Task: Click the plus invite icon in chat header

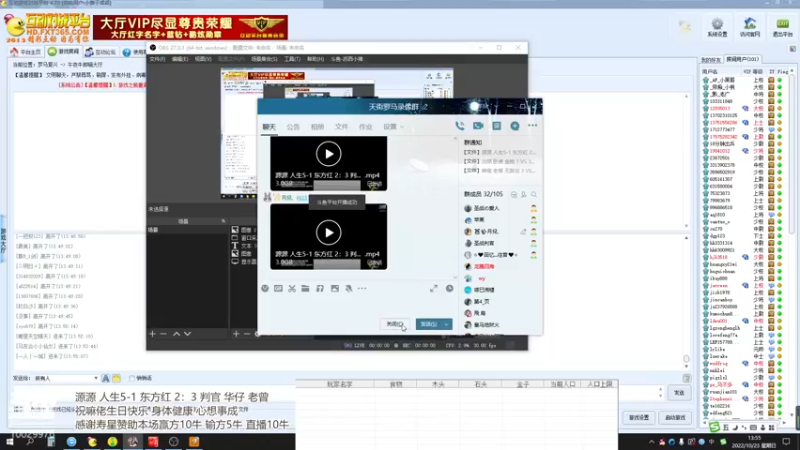Action: tap(515, 126)
